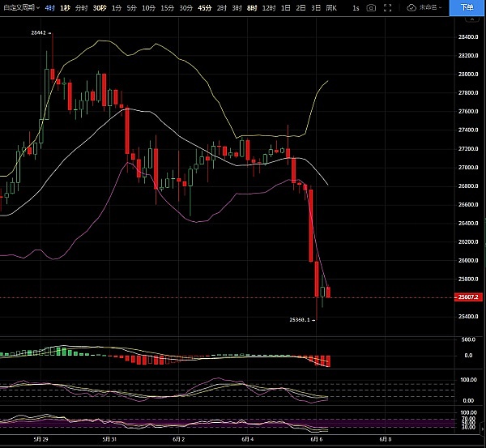486x448 pixels.
Task: Switch to the 1秒 timeframe
Action: click(65, 7)
